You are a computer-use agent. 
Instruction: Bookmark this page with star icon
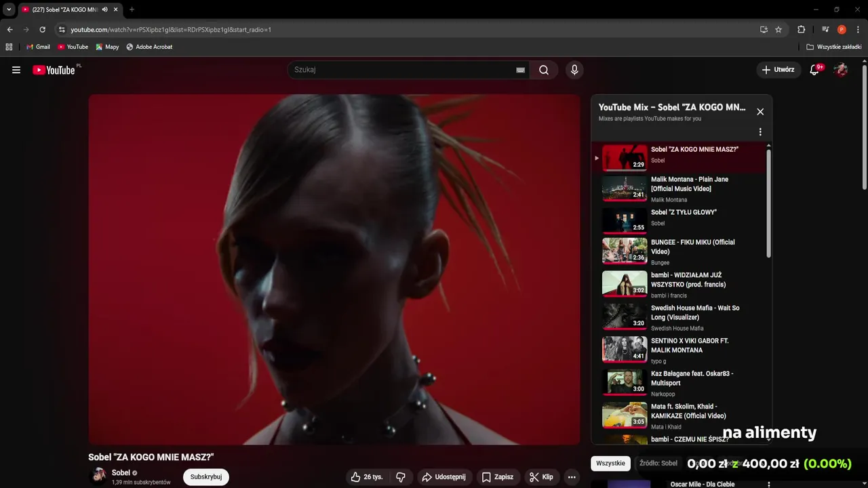coord(778,30)
